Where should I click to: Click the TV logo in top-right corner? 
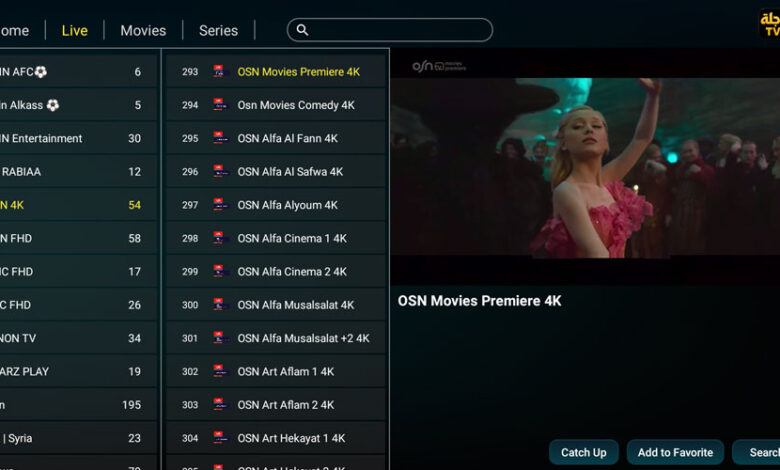pos(768,23)
